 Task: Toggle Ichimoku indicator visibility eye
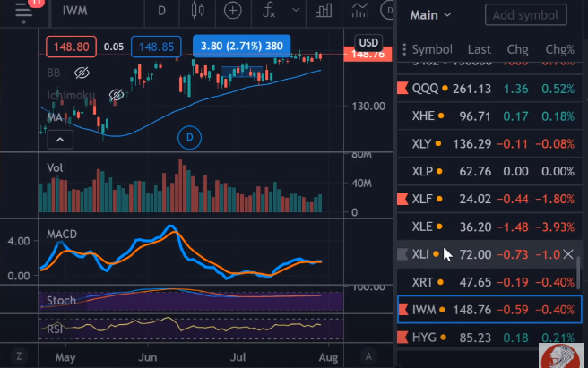(117, 95)
